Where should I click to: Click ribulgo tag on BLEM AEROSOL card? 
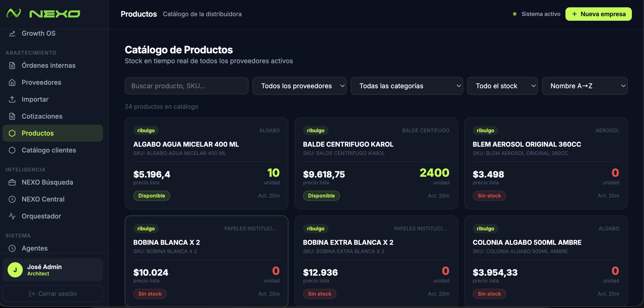(x=485, y=130)
